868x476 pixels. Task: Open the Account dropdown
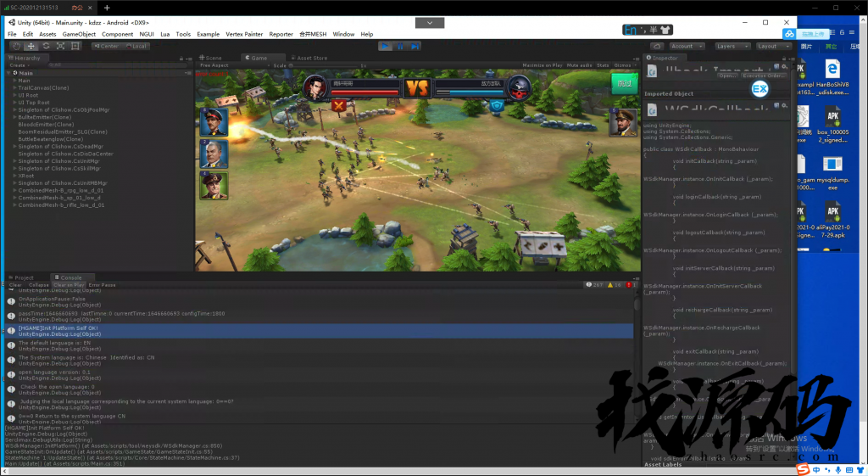687,46
